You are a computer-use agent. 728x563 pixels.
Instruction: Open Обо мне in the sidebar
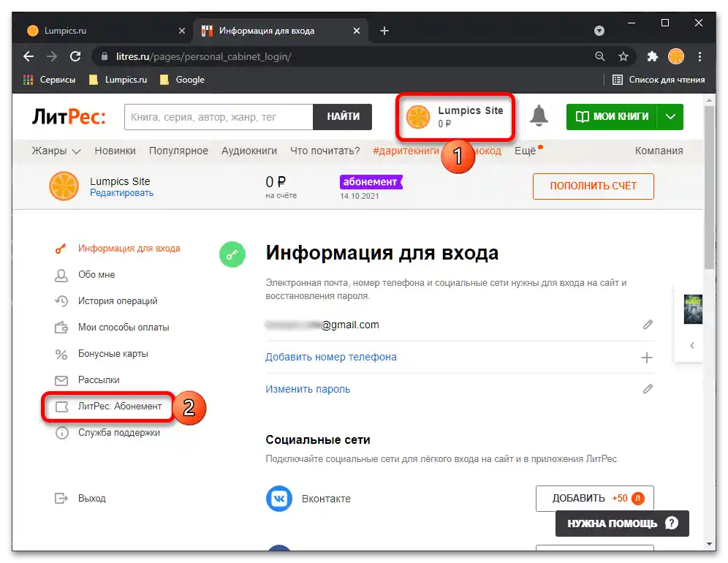click(96, 275)
